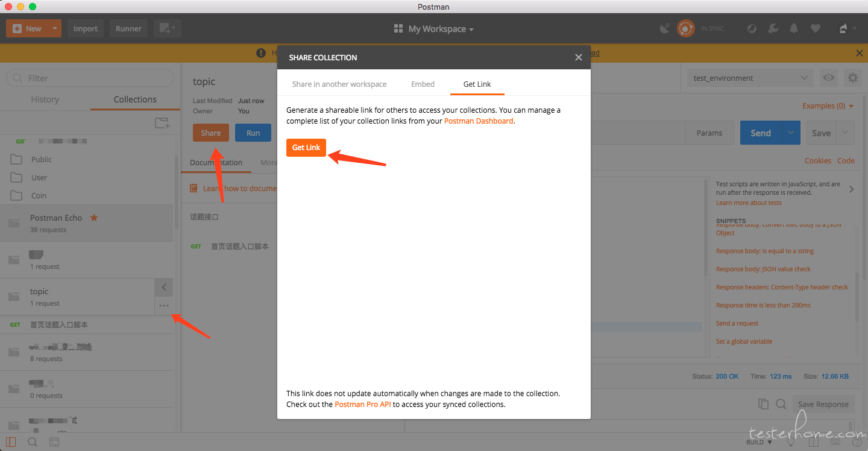Open the BUILD dropdown in status bar
The height and width of the screenshot is (451, 868).
tap(759, 442)
